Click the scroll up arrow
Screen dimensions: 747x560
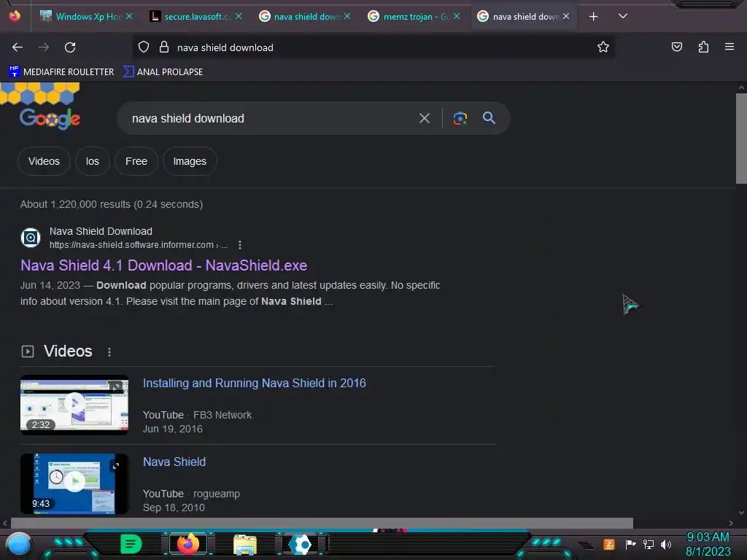pos(741,87)
